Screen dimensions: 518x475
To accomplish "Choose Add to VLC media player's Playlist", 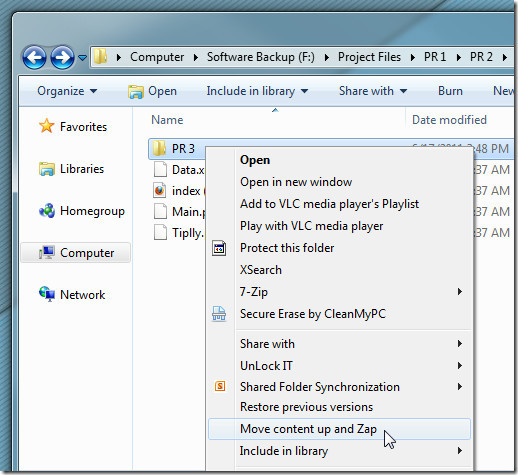I will pyautogui.click(x=339, y=204).
